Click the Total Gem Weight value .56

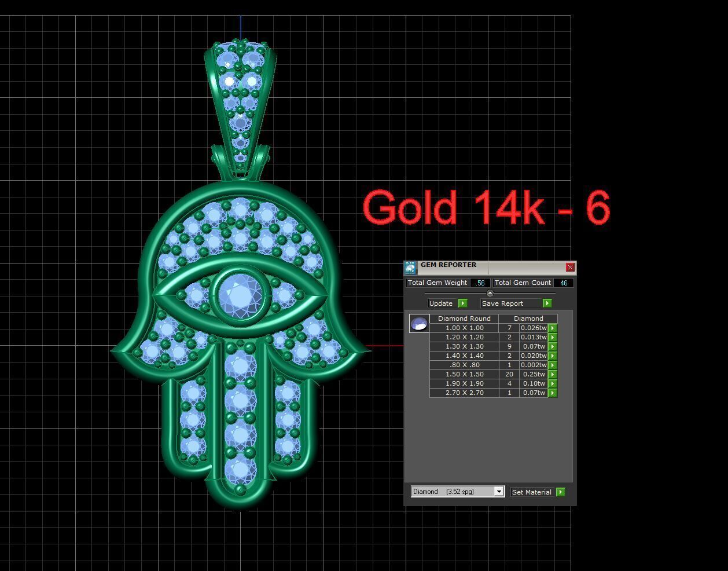480,283
